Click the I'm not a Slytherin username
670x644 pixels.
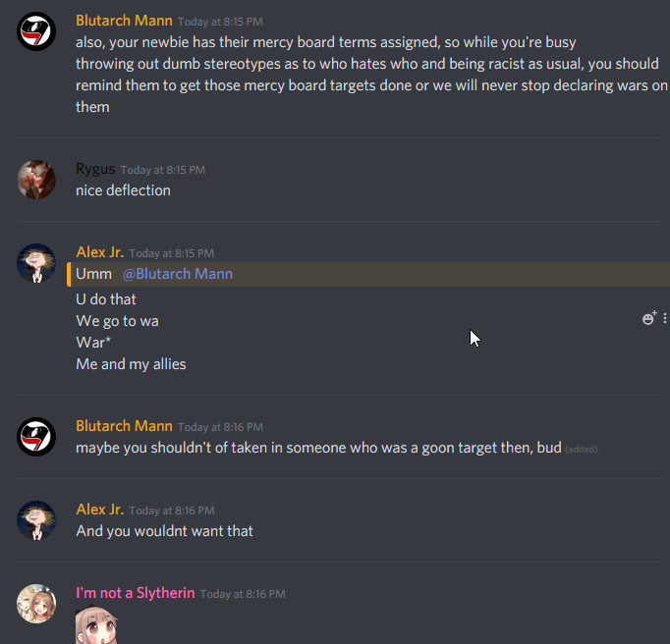[x=135, y=593]
